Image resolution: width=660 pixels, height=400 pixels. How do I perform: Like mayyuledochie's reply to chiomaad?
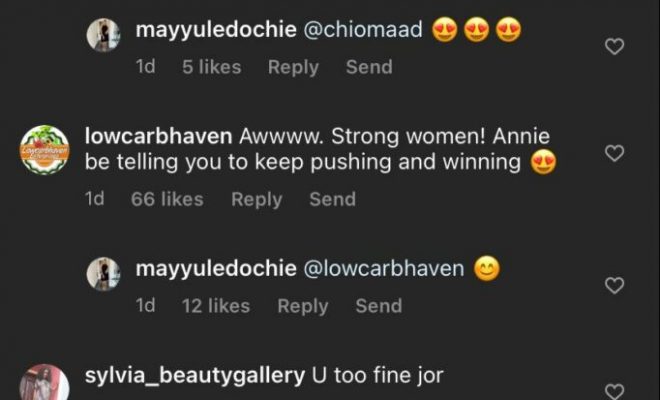pyautogui.click(x=616, y=46)
